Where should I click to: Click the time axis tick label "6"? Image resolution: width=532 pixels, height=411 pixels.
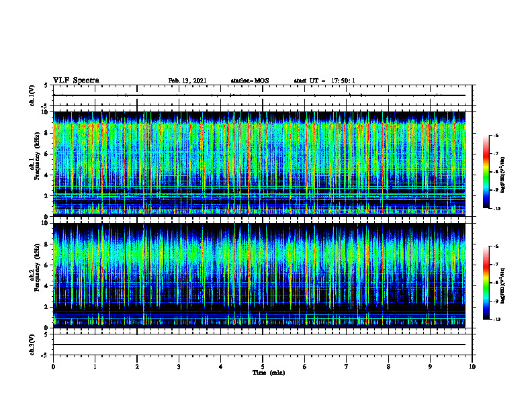pyautogui.click(x=305, y=367)
